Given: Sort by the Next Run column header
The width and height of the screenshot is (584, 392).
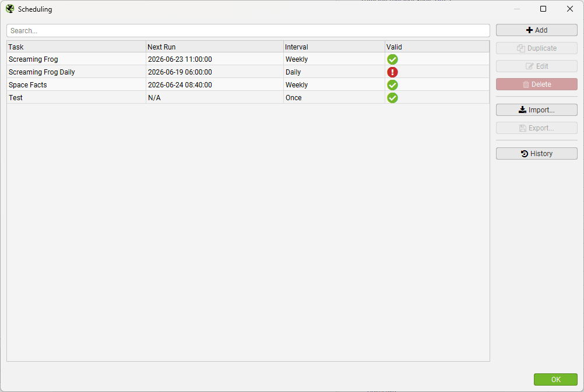Looking at the screenshot, I should coord(214,47).
